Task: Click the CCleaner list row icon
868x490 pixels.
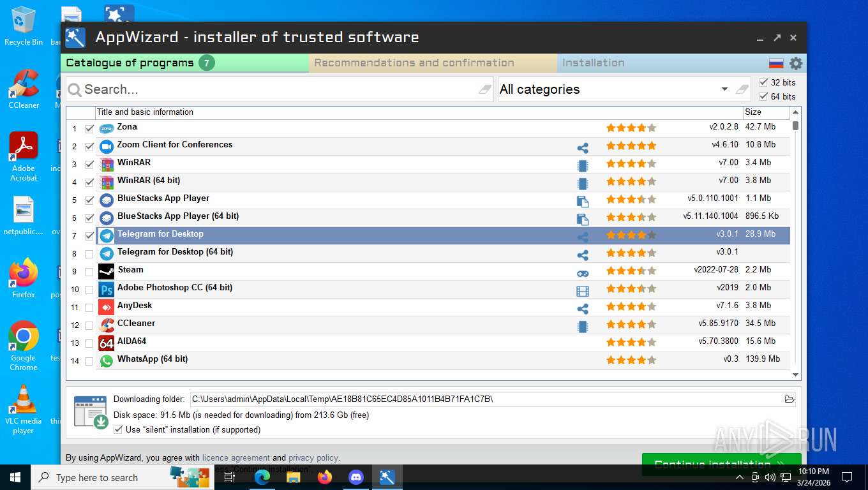Action: [x=107, y=325]
